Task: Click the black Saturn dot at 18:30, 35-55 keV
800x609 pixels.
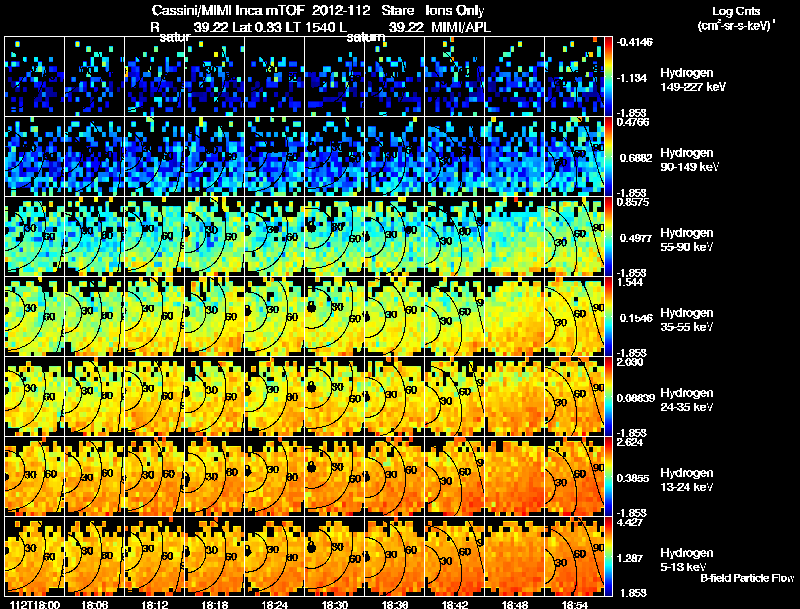Action: (310, 307)
